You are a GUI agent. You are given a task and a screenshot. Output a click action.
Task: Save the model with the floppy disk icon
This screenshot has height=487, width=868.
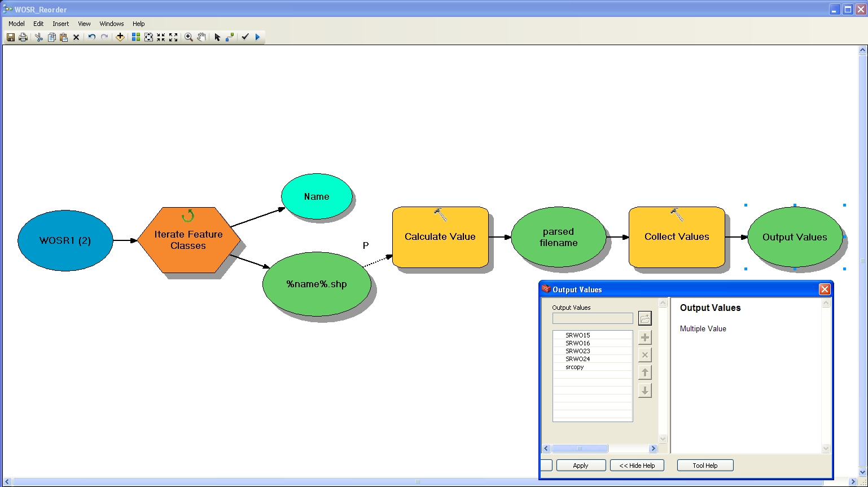pyautogui.click(x=11, y=37)
